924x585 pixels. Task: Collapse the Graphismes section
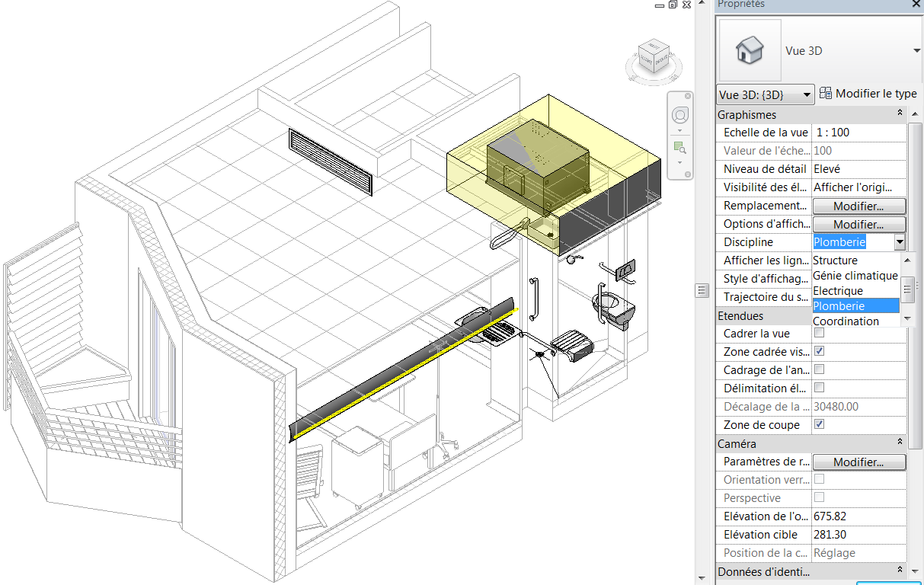coord(900,114)
